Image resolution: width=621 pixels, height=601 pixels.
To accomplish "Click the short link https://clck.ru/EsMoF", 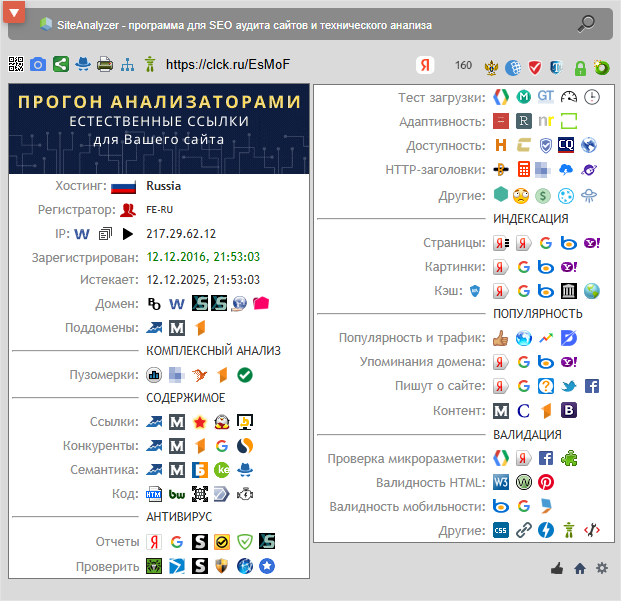I will tap(228, 65).
